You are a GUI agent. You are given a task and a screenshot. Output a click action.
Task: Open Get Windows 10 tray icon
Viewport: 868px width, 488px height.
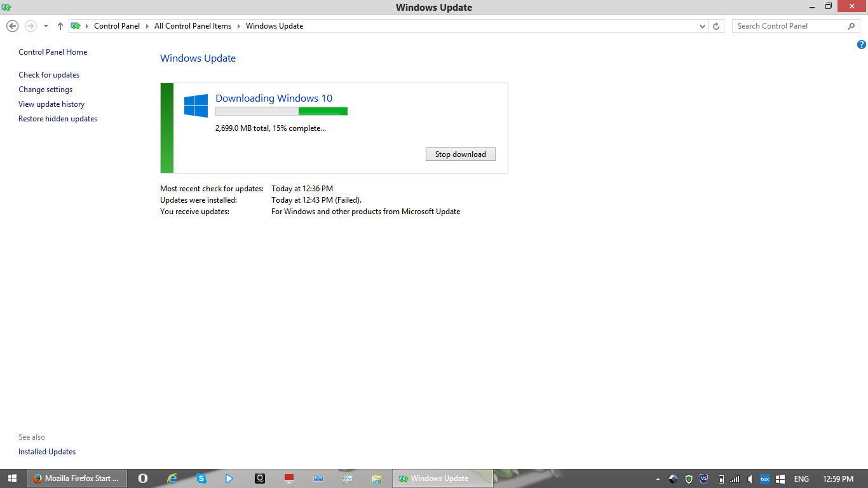pyautogui.click(x=780, y=479)
